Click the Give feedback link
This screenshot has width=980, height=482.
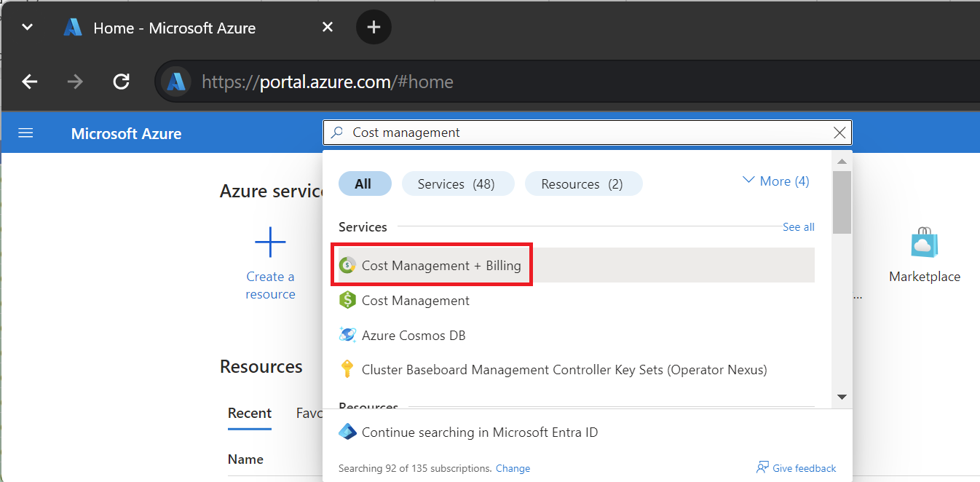805,468
